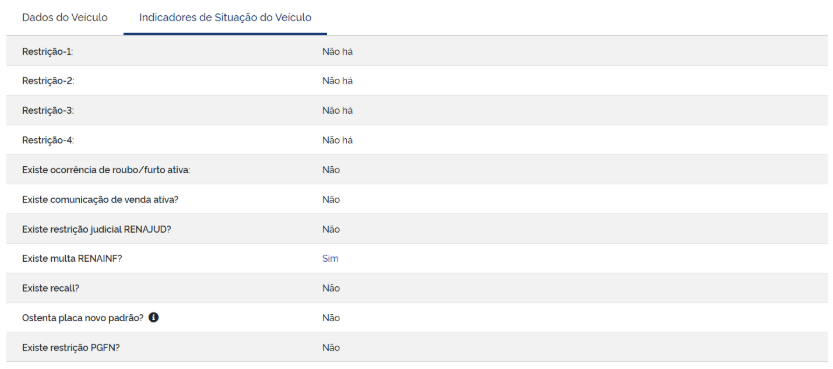833x369 pixels.
Task: Click the Não value for recall row
Action: click(x=331, y=288)
